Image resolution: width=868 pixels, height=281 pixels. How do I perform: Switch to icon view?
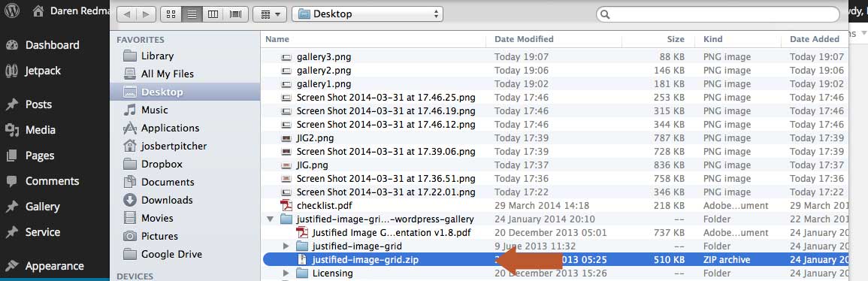click(171, 14)
